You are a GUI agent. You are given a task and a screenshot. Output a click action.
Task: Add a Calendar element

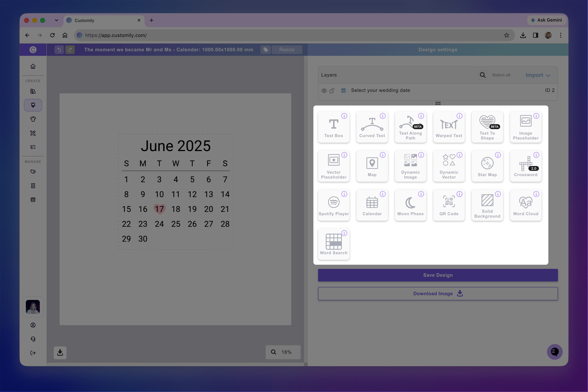point(372,205)
